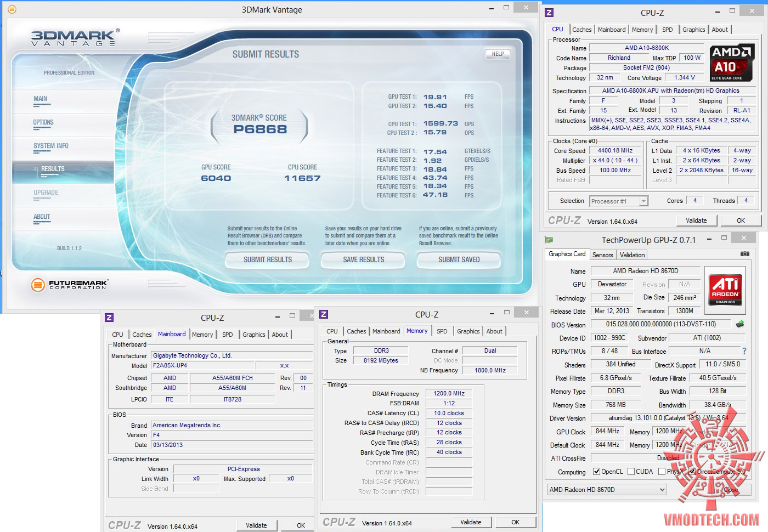This screenshot has height=532, width=768.
Task: Toggle the PhysX checkbox in GPU-Z
Action: (x=662, y=472)
